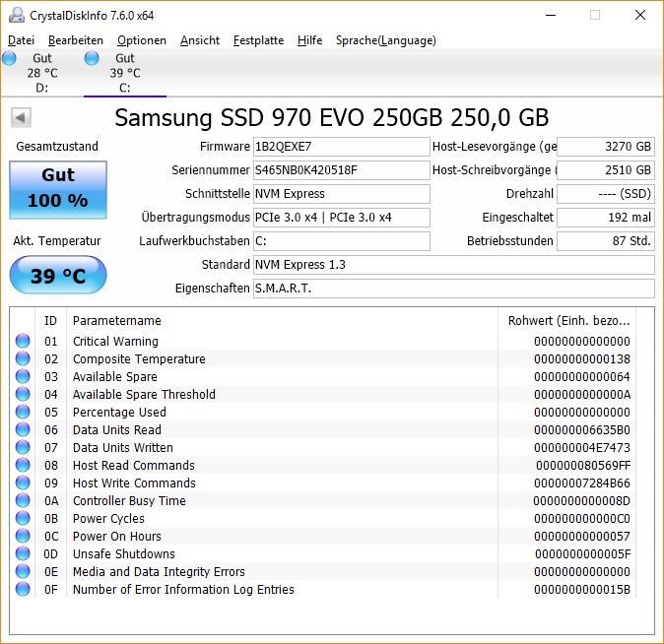Click the Standard field NVM Express 1.3
The image size is (664, 644).
(x=454, y=265)
